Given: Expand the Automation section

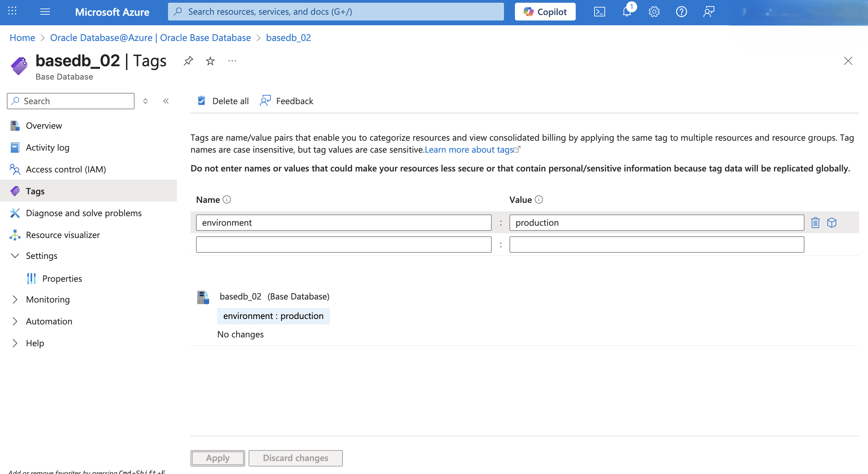Looking at the screenshot, I should pyautogui.click(x=49, y=321).
